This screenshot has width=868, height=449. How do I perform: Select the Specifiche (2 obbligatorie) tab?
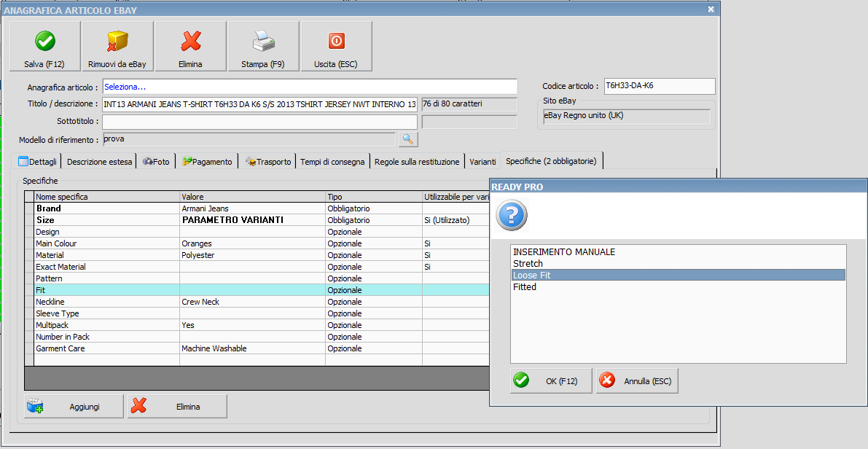click(552, 162)
